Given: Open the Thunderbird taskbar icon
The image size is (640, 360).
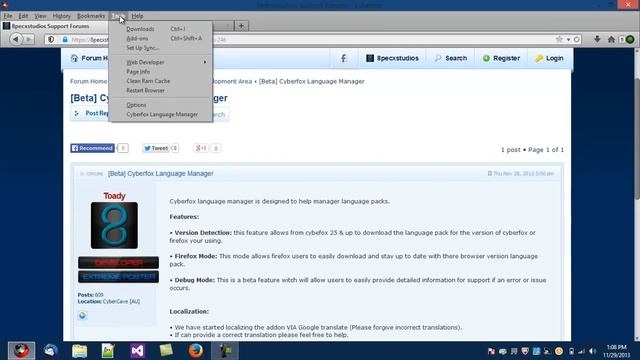Looking at the screenshot, I should 50,351.
